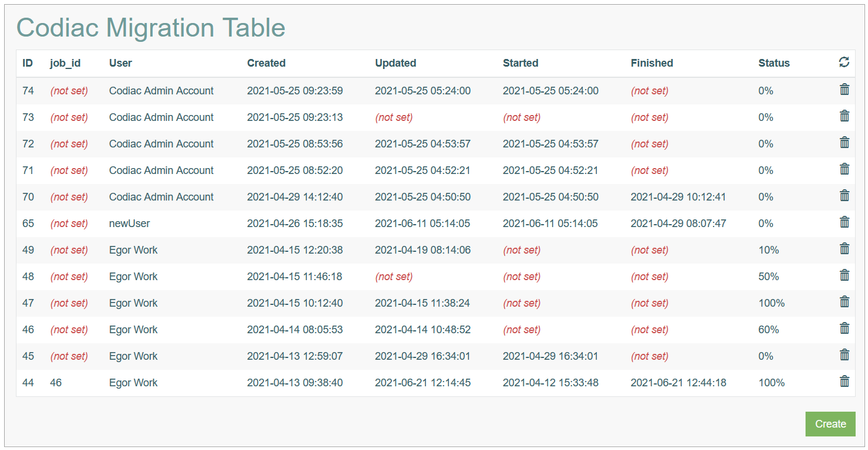This screenshot has width=868, height=450.
Task: Click updated date 2021-04-14 10:48:52
Action: point(423,330)
